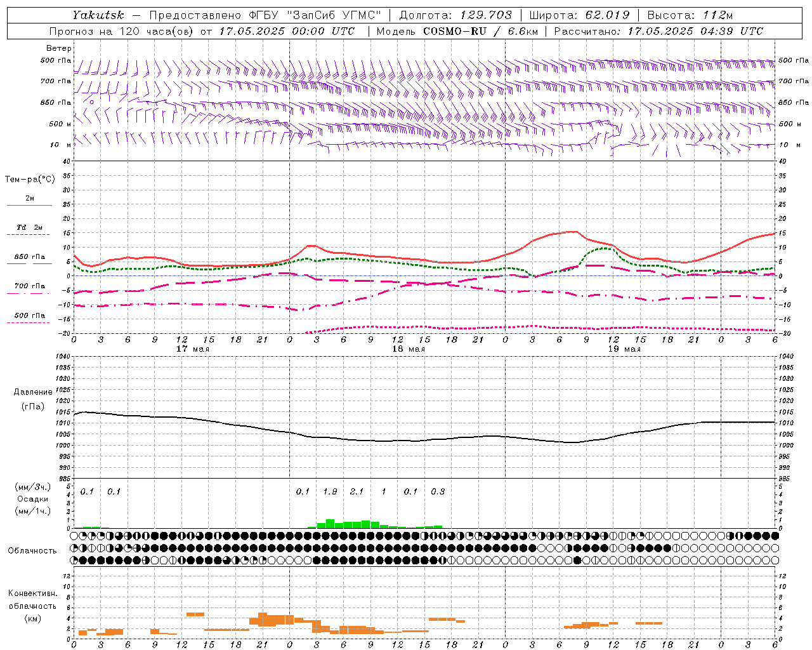Click the "19 мая" date label

point(624,349)
